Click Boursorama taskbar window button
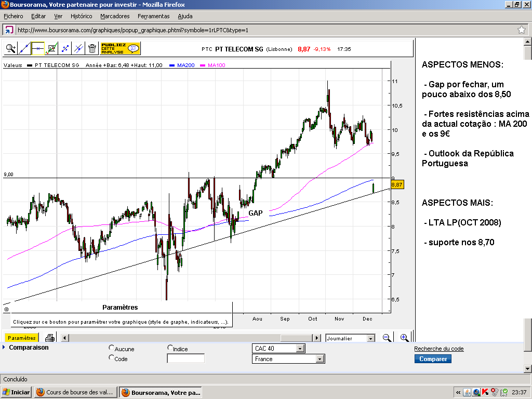This screenshot has width=532, height=399. [161, 393]
